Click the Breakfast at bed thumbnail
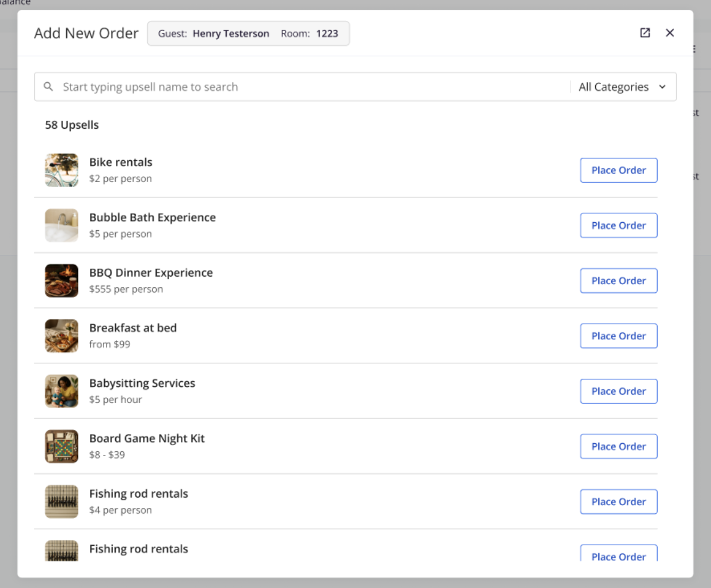The height and width of the screenshot is (588, 711). coord(62,336)
